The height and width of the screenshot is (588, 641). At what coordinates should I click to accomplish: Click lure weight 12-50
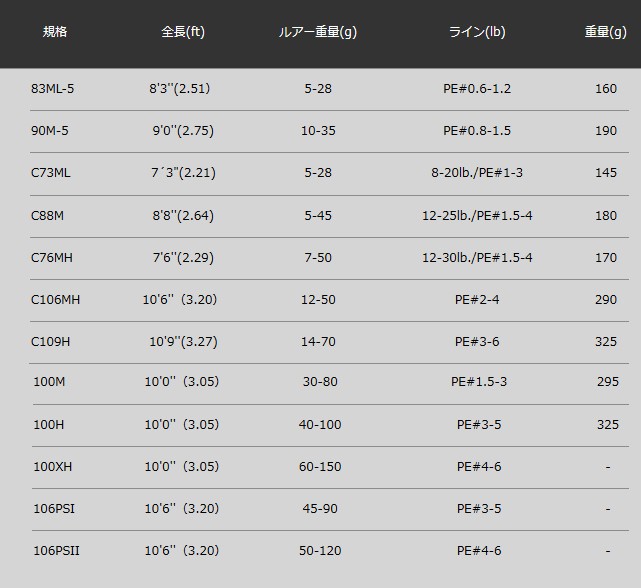(x=318, y=300)
